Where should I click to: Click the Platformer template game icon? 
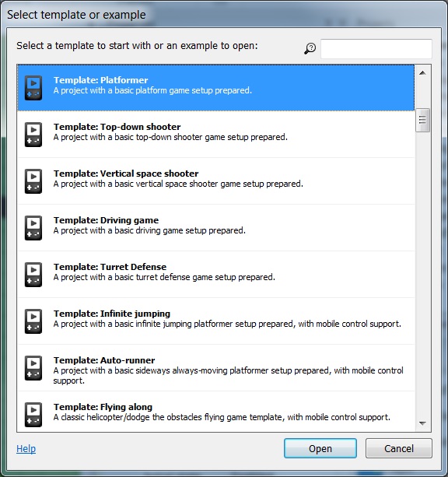pyautogui.click(x=33, y=88)
